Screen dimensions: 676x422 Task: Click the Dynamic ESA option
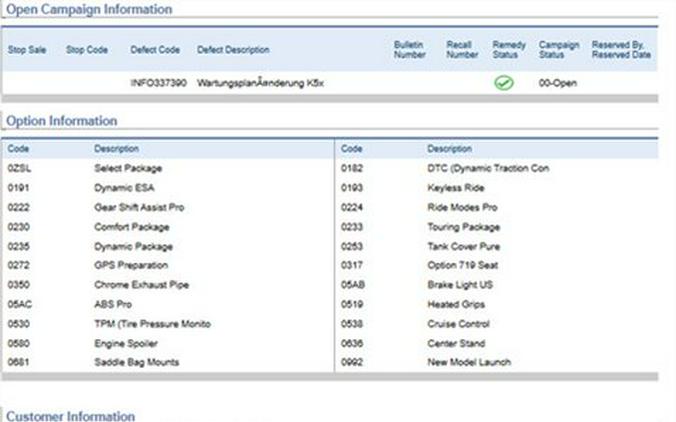[x=124, y=188]
